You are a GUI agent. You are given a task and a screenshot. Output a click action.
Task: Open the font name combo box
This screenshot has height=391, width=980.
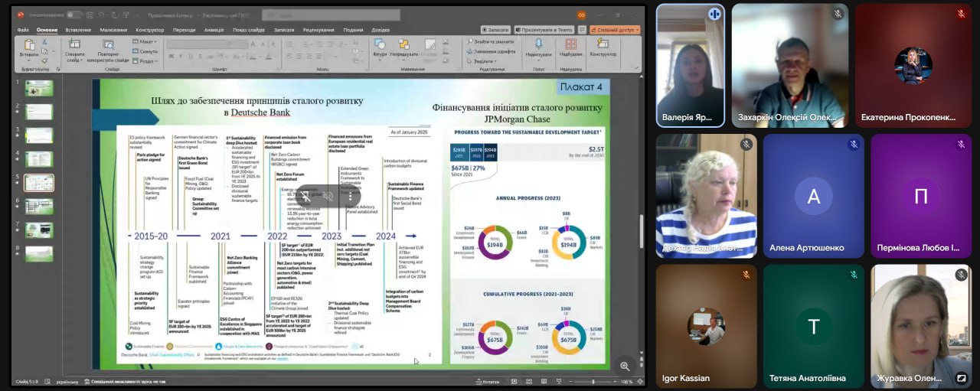click(x=199, y=43)
